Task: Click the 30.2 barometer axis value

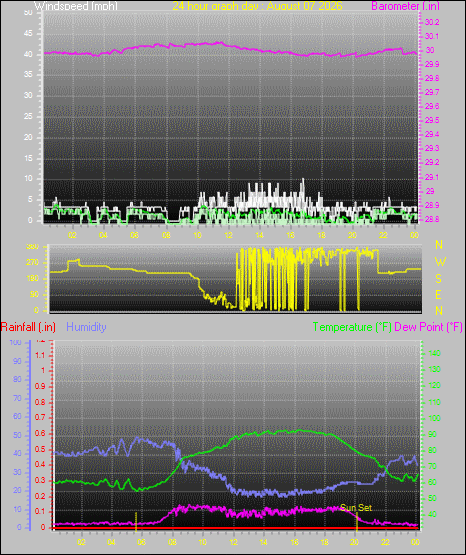Action: pos(432,22)
